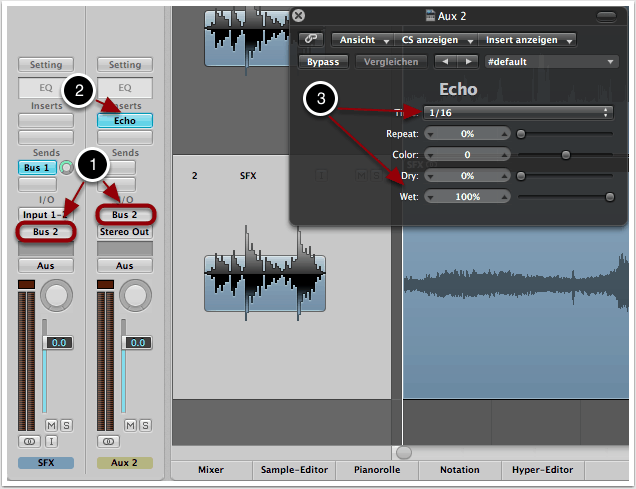Expand the #default preset dropdown
The width and height of the screenshot is (636, 489).
point(550,62)
